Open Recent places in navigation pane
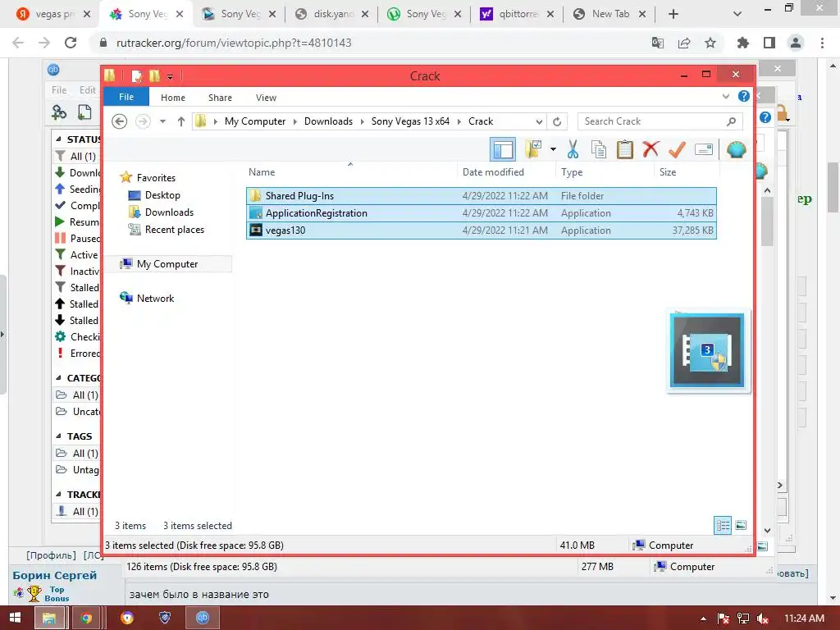This screenshot has height=630, width=840. [174, 230]
